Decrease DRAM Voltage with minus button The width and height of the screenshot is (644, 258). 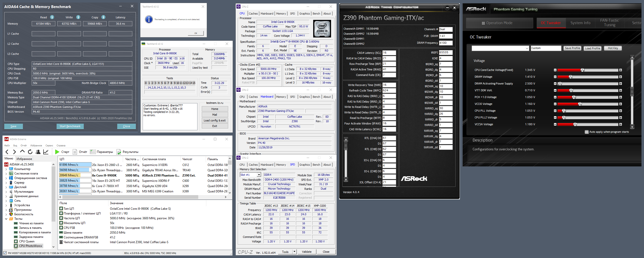(555, 77)
